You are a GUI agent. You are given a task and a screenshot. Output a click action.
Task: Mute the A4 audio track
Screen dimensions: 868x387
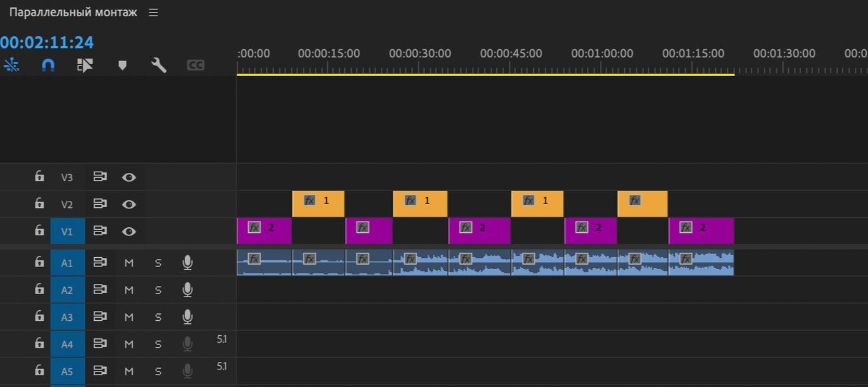point(129,345)
